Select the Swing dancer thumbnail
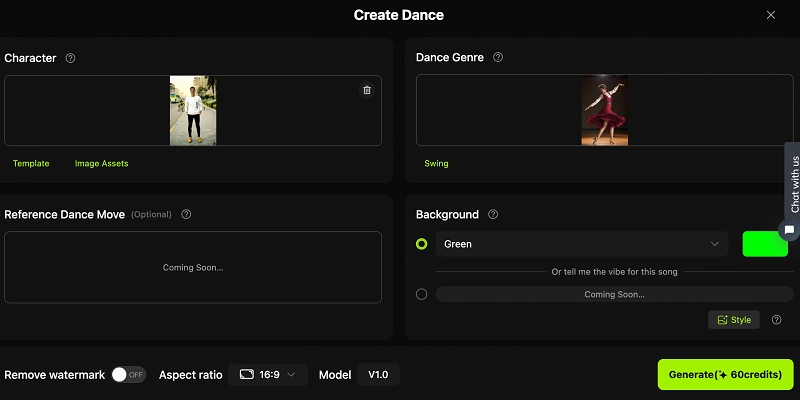Viewport: 800px width, 400px height. point(605,111)
